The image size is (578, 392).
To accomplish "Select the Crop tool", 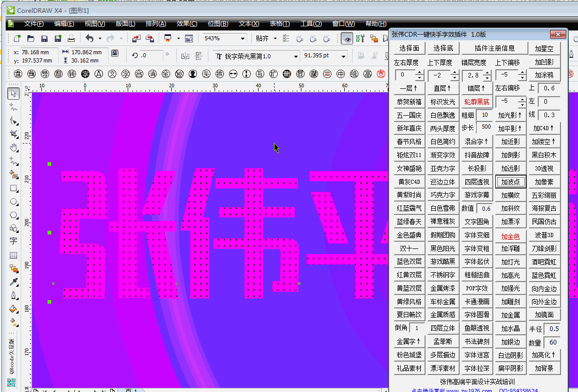I will click(13, 134).
